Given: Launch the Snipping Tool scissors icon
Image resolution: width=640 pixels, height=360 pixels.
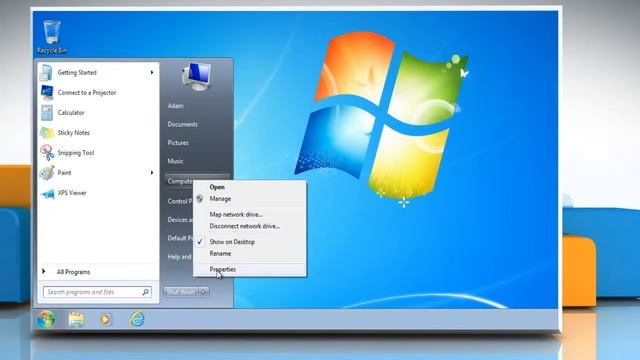Looking at the screenshot, I should point(47,153).
